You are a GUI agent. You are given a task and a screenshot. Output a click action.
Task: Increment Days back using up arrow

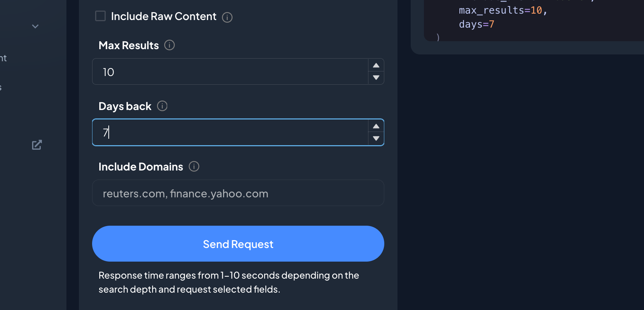pyautogui.click(x=376, y=126)
